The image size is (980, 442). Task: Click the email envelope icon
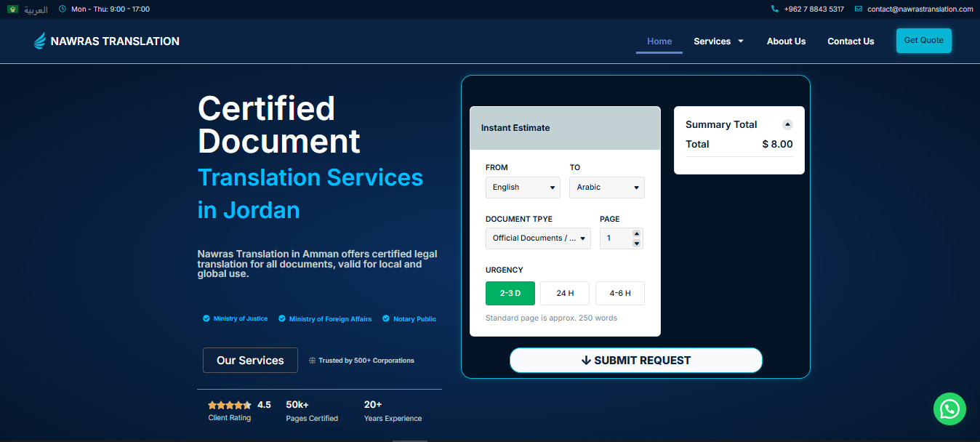click(x=859, y=9)
